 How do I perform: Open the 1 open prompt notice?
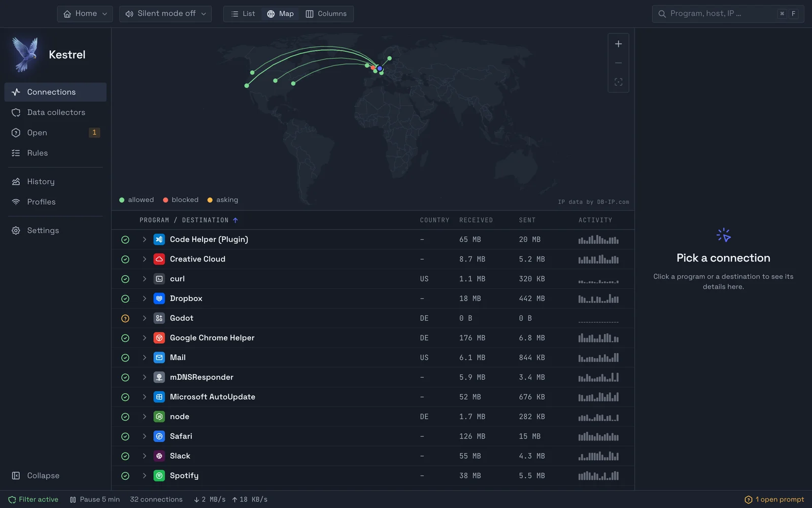[774, 499]
